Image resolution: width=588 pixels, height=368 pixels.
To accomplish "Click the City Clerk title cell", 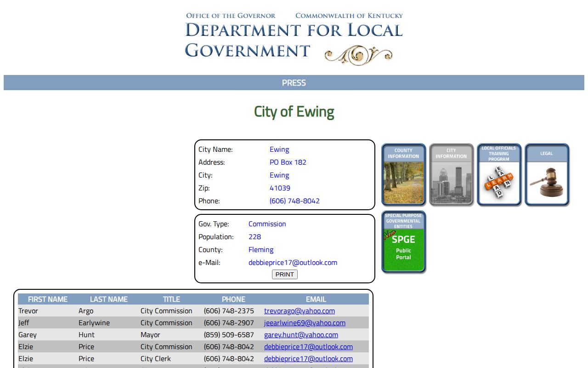I will click(156, 359).
